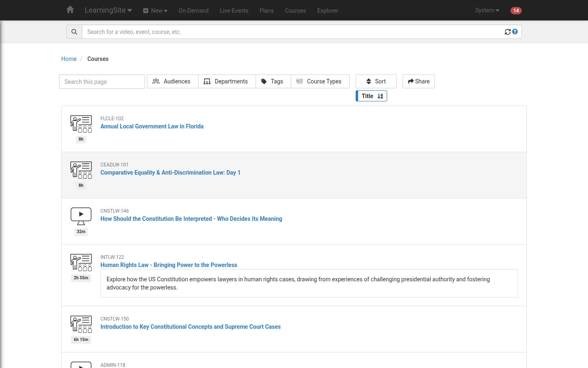This screenshot has width=588, height=368.
Task: Open Human Rights Law - Bringing Power link
Action: tap(169, 265)
